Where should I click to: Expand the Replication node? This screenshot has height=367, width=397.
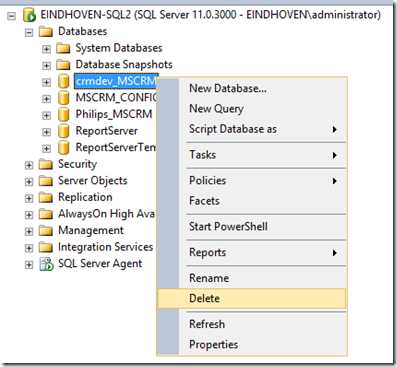coord(29,198)
